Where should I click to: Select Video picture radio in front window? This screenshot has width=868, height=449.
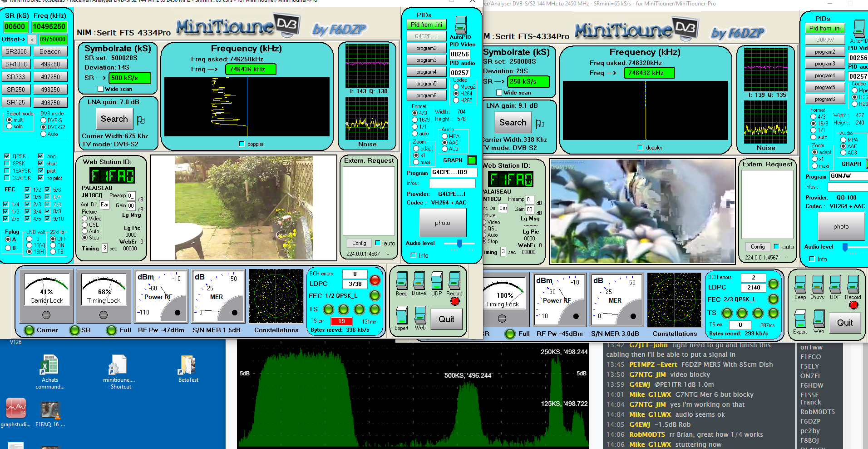pyautogui.click(x=85, y=218)
